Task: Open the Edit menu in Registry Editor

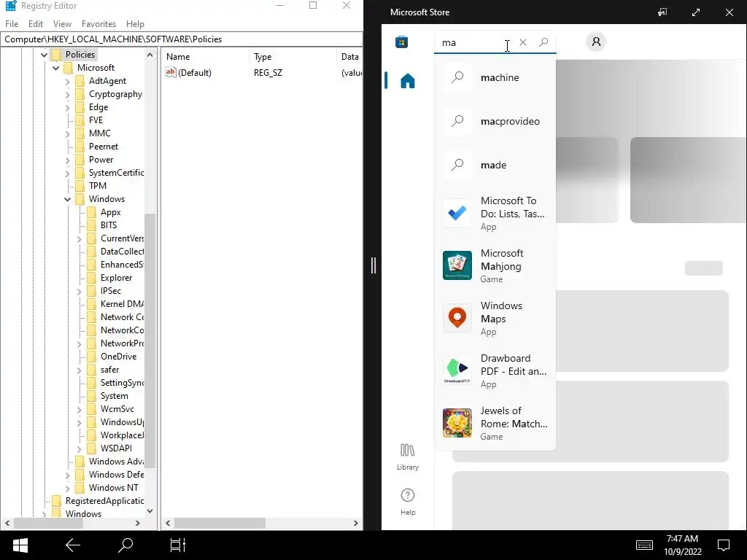Action: click(36, 24)
